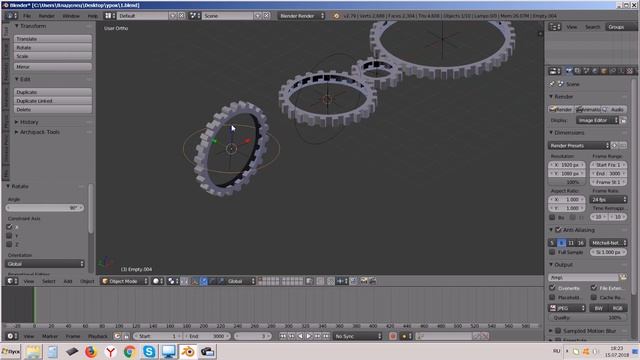Select the Object properties tab icon
The width and height of the screenshot is (640, 360).
pos(604,71)
